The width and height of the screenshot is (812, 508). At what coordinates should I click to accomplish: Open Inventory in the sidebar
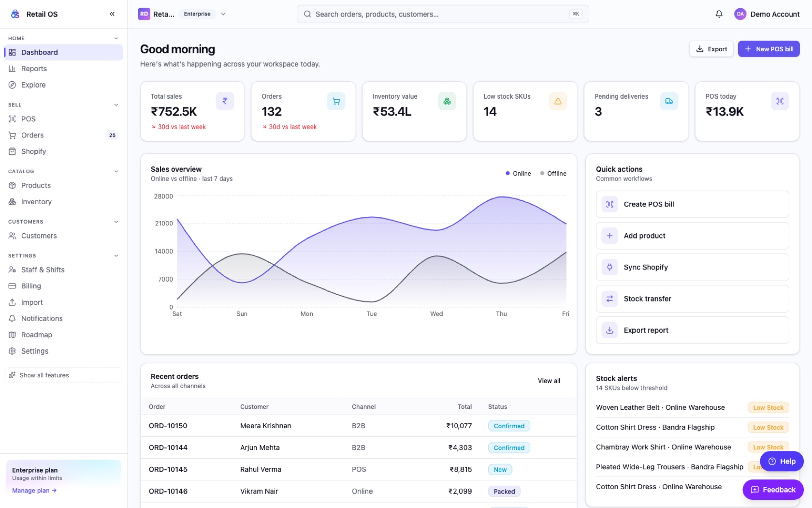coord(63,202)
